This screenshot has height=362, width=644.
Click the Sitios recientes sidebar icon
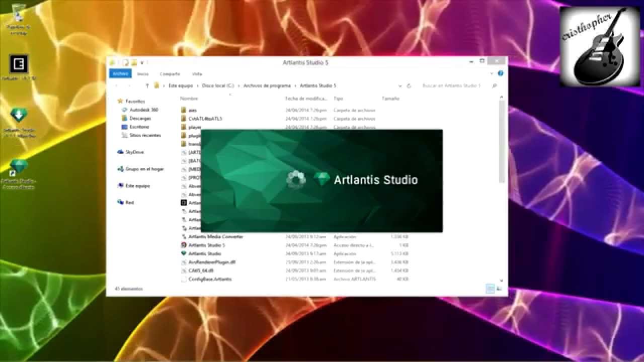[x=124, y=135]
